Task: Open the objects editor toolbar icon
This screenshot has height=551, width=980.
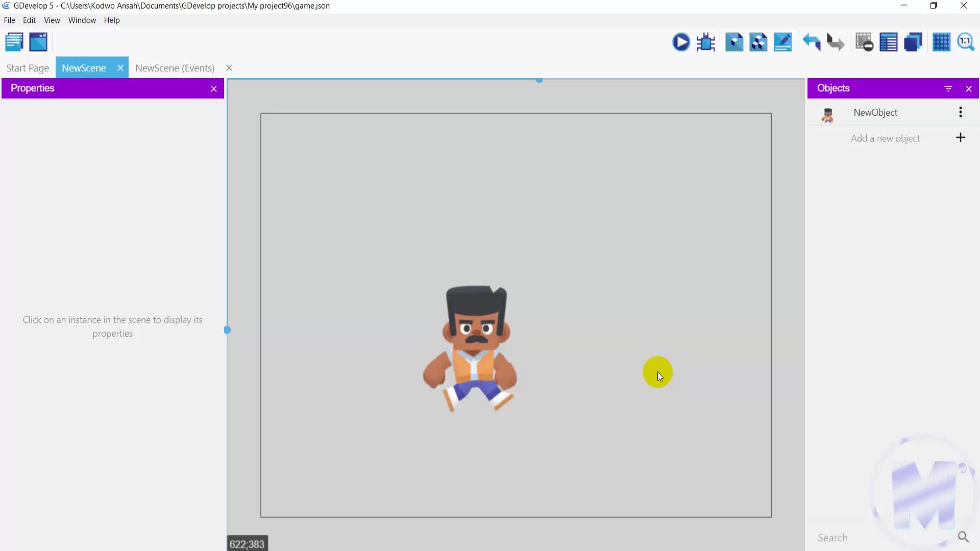Action: point(734,42)
